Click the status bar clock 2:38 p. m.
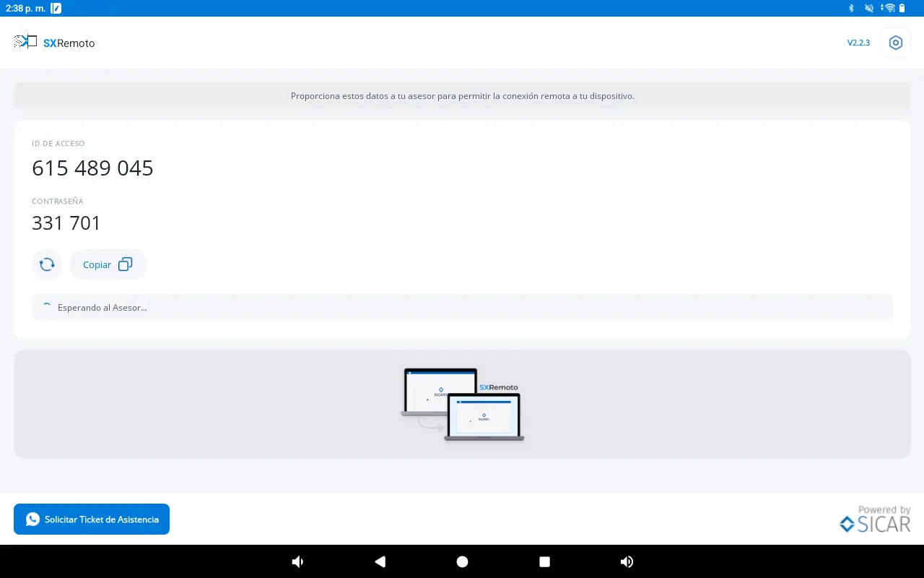 [25, 8]
